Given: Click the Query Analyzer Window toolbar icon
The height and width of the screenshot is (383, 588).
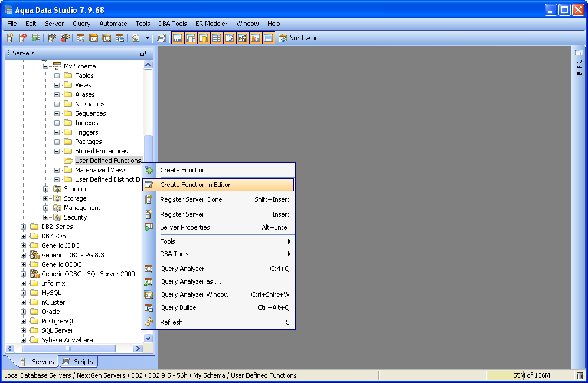Looking at the screenshot, I should [x=106, y=38].
